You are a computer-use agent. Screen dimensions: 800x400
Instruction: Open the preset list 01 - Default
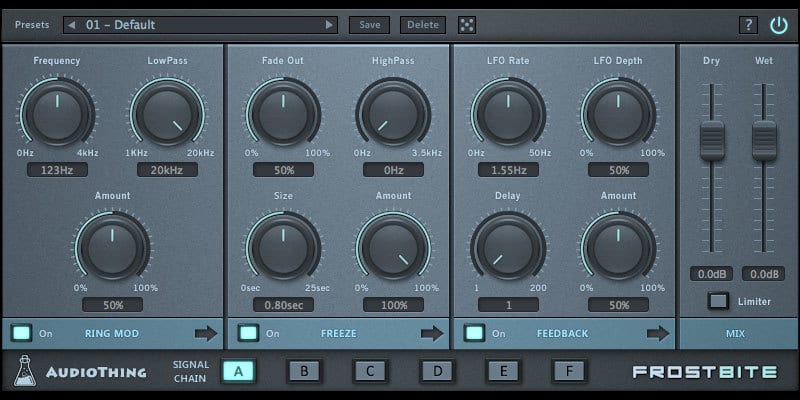point(201,24)
